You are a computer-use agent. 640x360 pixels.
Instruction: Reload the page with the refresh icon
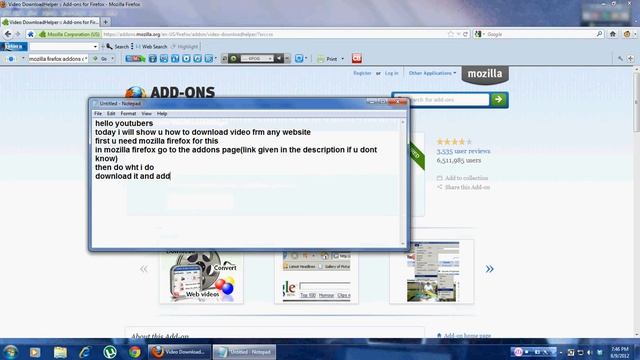465,34
